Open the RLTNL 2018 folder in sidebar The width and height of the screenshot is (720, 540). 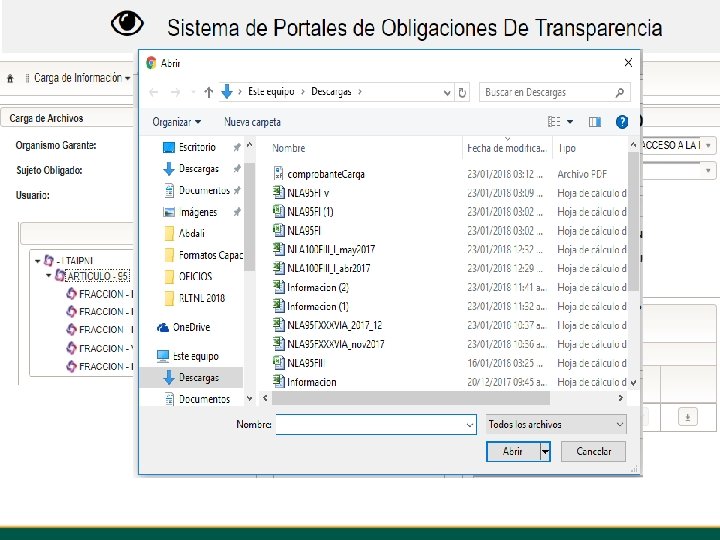[202, 298]
